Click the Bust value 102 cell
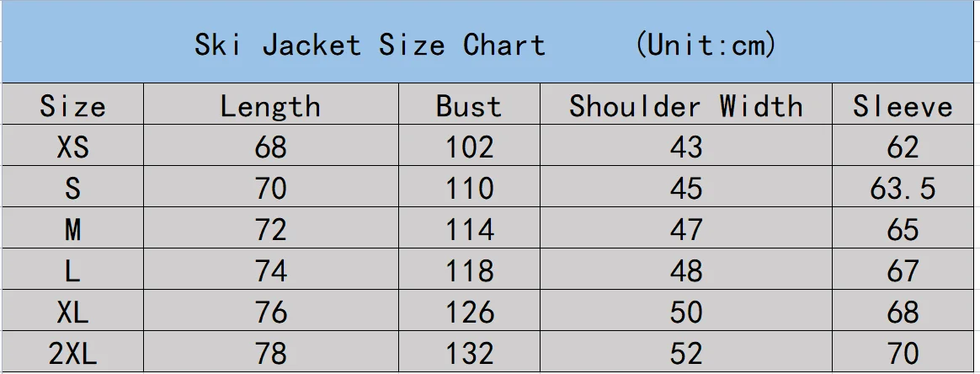 [x=468, y=147]
